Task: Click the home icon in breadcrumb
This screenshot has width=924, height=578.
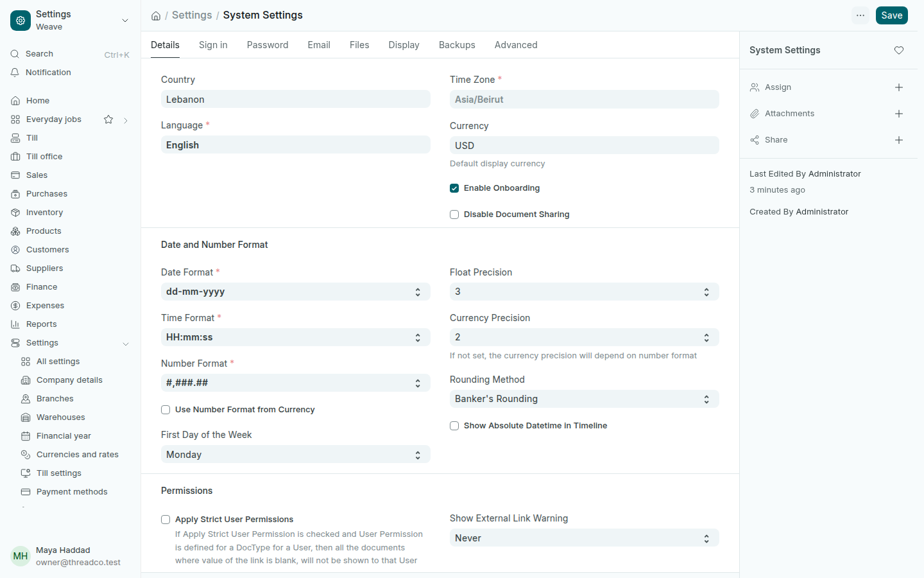Action: point(156,16)
